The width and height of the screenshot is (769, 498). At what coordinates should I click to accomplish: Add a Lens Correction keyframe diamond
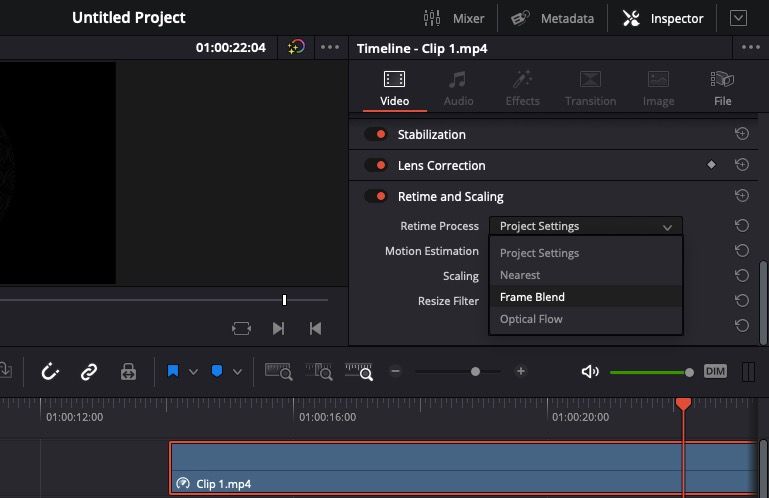711,165
